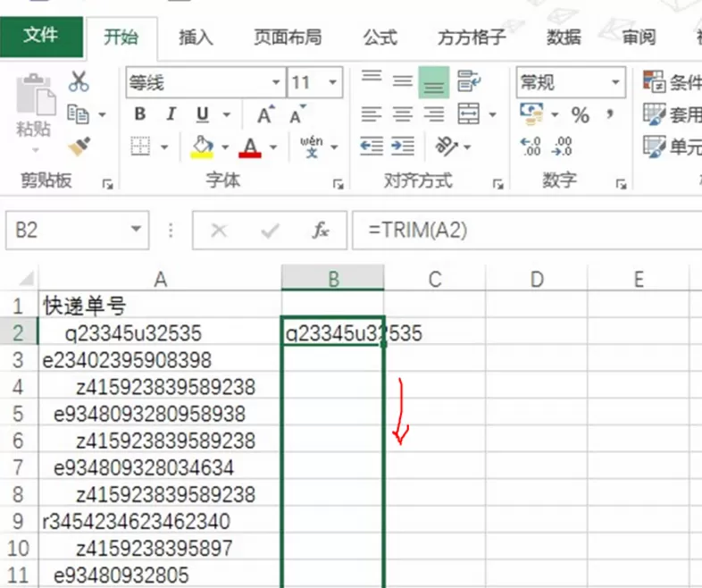Click the Copy icon in clipboard group

[x=78, y=114]
